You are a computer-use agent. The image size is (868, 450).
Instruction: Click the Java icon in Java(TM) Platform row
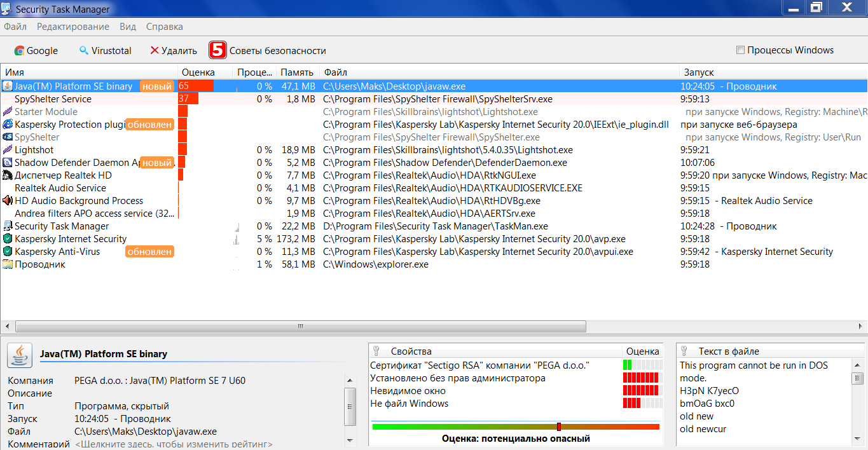pos(8,86)
